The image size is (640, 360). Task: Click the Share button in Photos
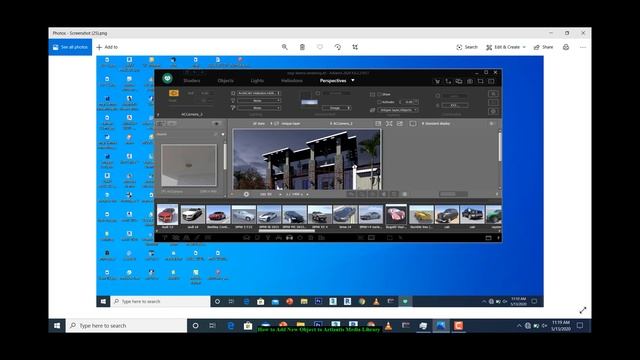click(x=543, y=47)
